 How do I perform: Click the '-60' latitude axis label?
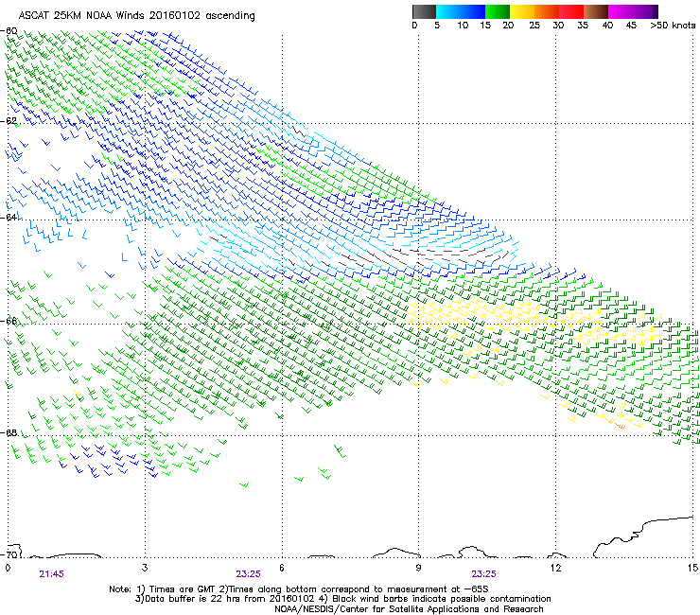click(x=9, y=31)
